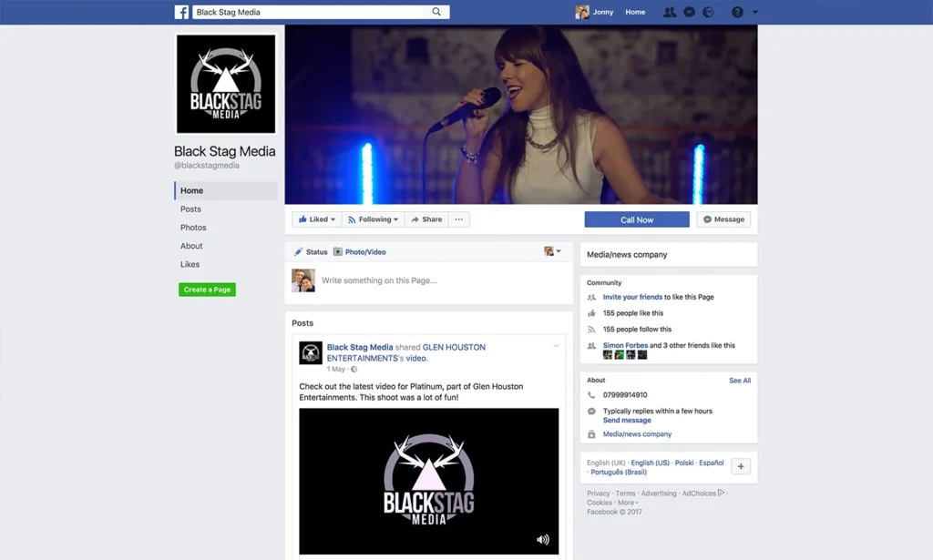Open Black Stag Media link in post header

pos(359,347)
